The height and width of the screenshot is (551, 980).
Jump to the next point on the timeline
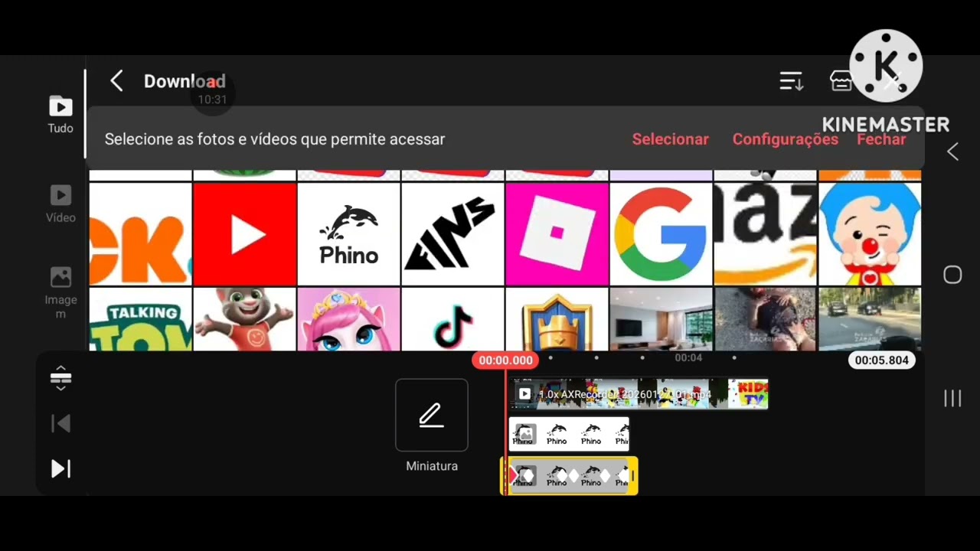click(60, 469)
